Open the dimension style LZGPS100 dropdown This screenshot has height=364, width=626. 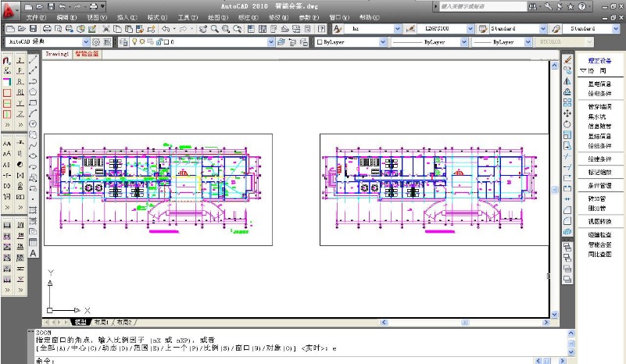(470, 29)
